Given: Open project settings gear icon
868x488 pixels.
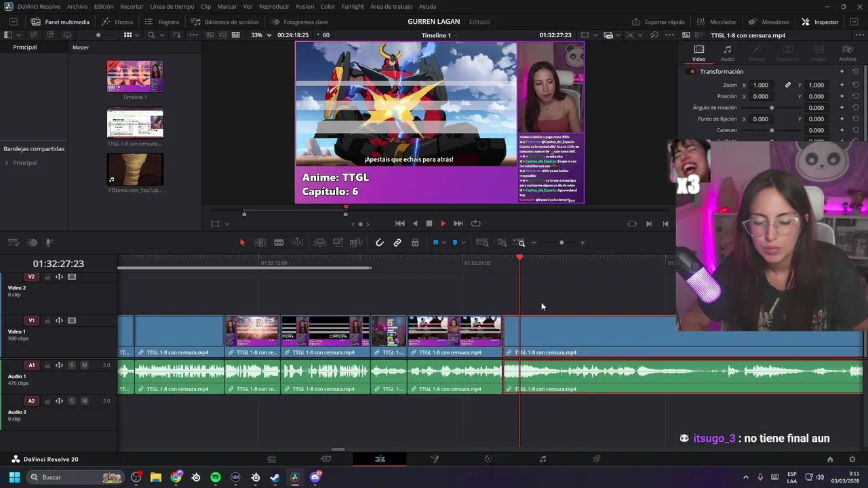Looking at the screenshot, I should [x=852, y=460].
